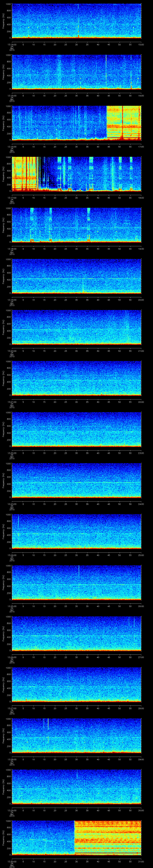Click the 13:17:00 start time label
The width and height of the screenshot is (153, 868).
coord(12,197)
